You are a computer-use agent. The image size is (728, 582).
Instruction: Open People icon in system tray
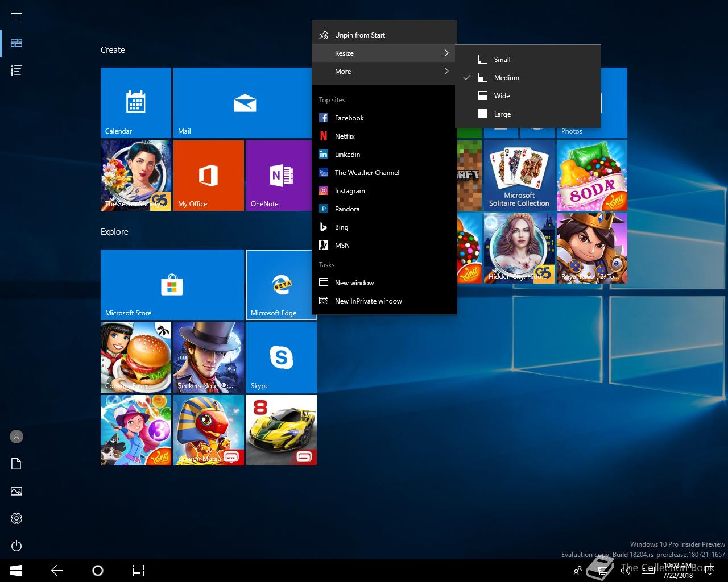pyautogui.click(x=578, y=571)
